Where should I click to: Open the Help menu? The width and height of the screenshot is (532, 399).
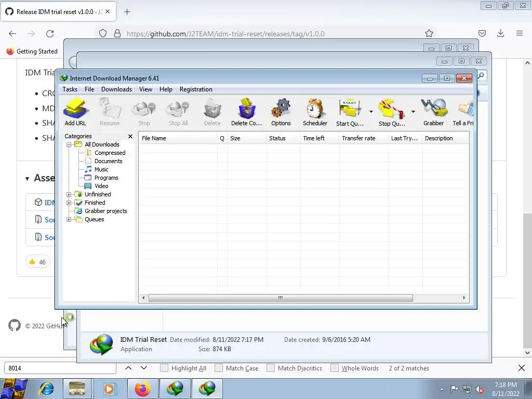(x=166, y=89)
